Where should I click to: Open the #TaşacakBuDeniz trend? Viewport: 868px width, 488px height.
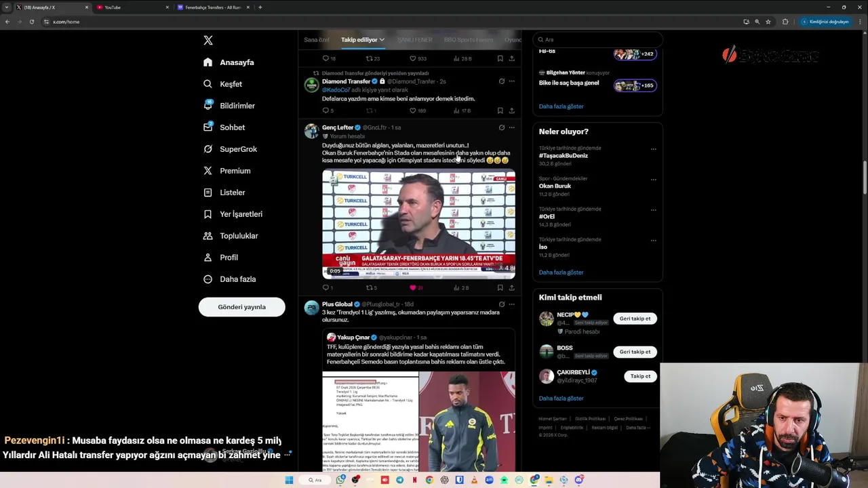pyautogui.click(x=564, y=156)
